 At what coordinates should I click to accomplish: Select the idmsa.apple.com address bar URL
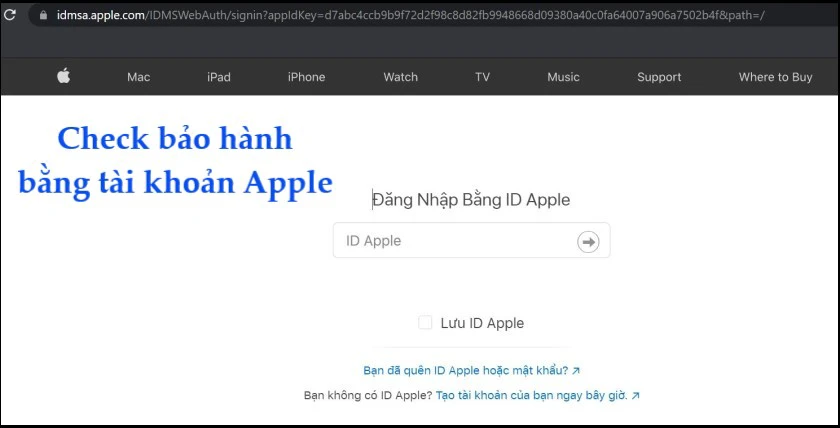tap(410, 16)
